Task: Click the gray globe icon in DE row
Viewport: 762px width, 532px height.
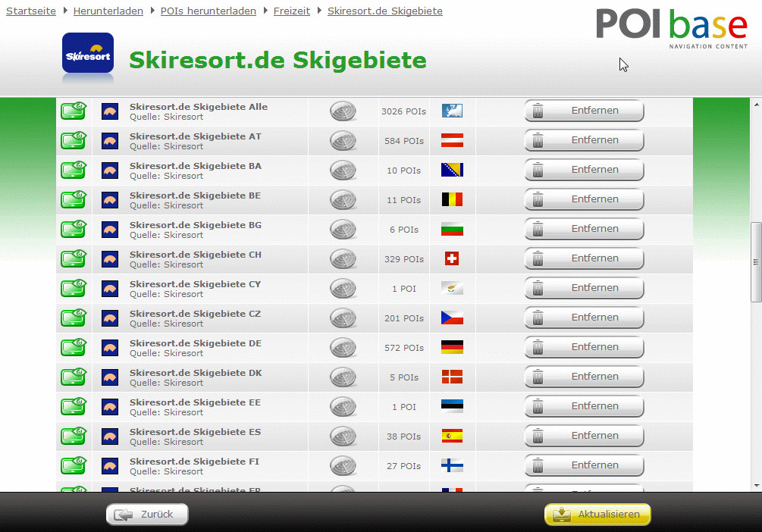Action: click(x=343, y=348)
